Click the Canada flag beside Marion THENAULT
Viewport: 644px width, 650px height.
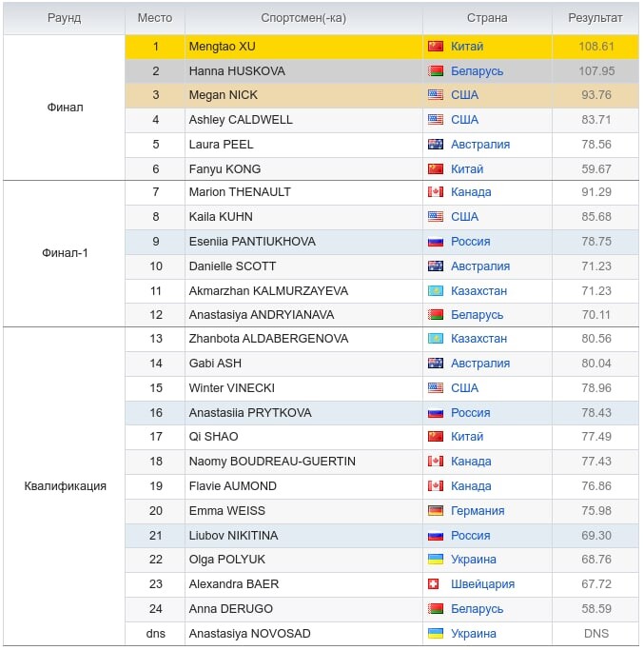coord(436,192)
